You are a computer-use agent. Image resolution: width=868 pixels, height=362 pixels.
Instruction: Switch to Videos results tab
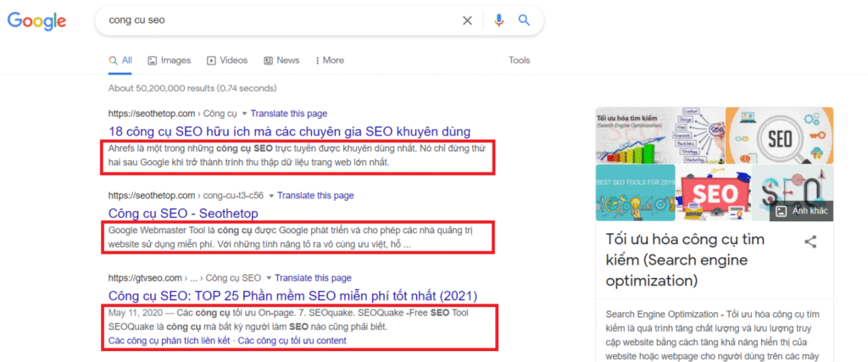[226, 60]
